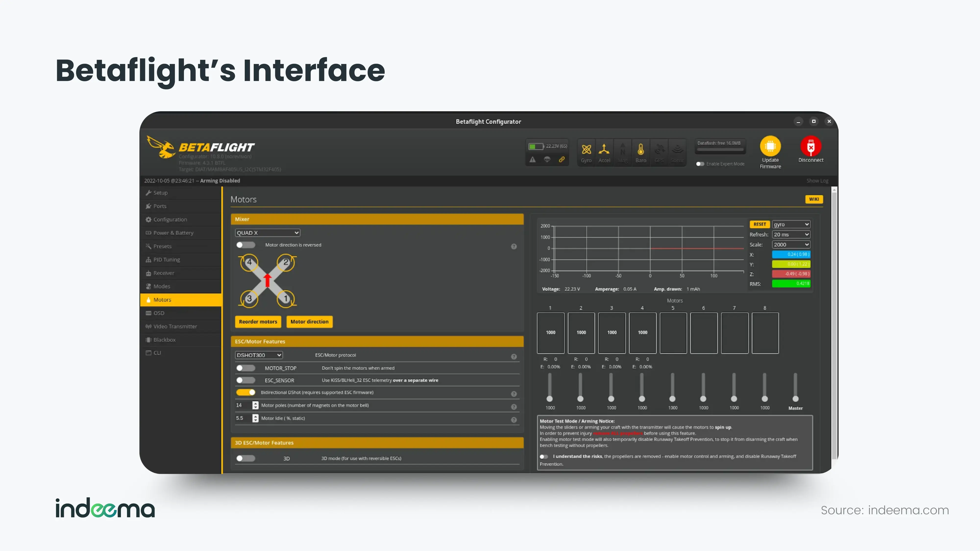Click the warning triangle status icon

coord(533,160)
